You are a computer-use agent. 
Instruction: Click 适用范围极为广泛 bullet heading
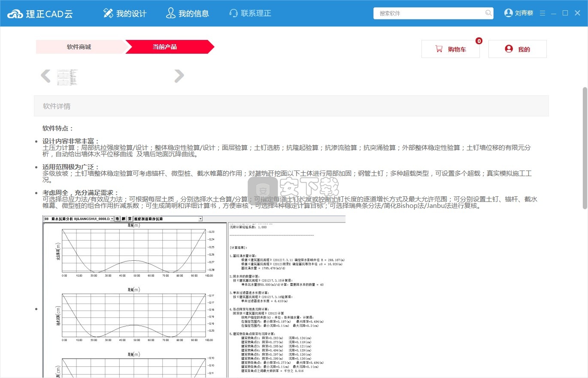[71, 167]
